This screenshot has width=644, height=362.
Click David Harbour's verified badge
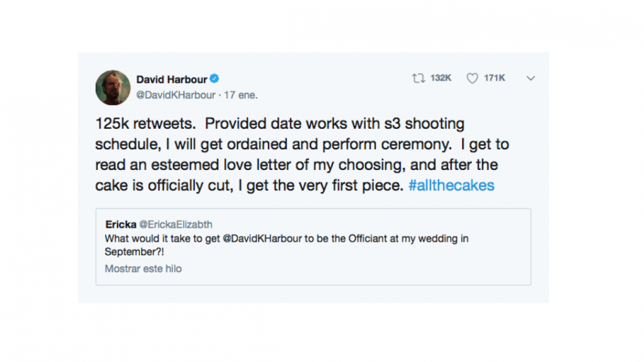click(x=214, y=79)
